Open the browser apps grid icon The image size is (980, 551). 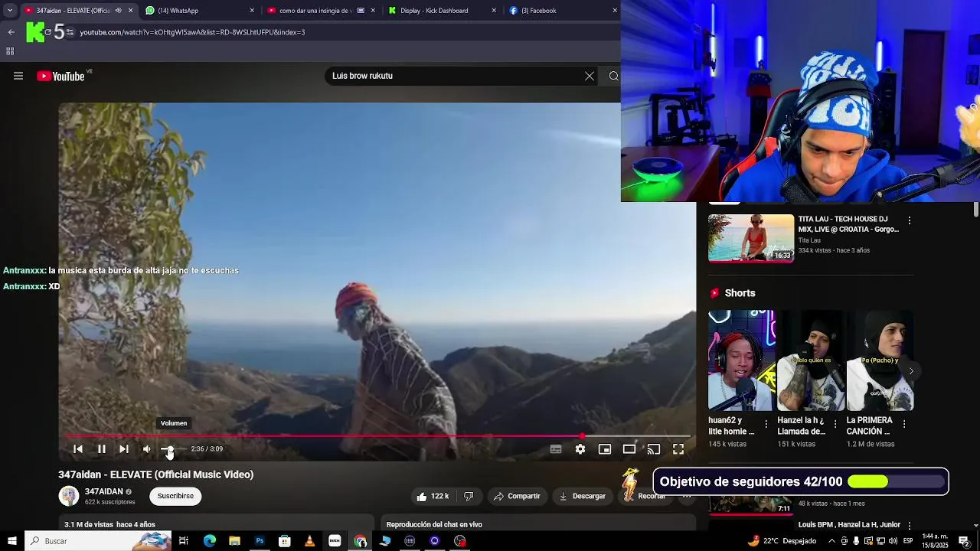coord(10,51)
